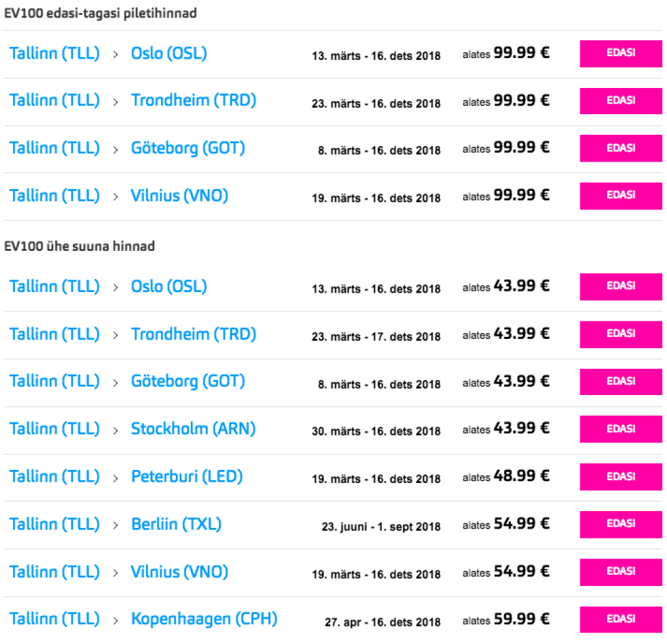The width and height of the screenshot is (667, 644).
Task: Select EDASI for one-way Stockholm flight
Action: pos(620,430)
